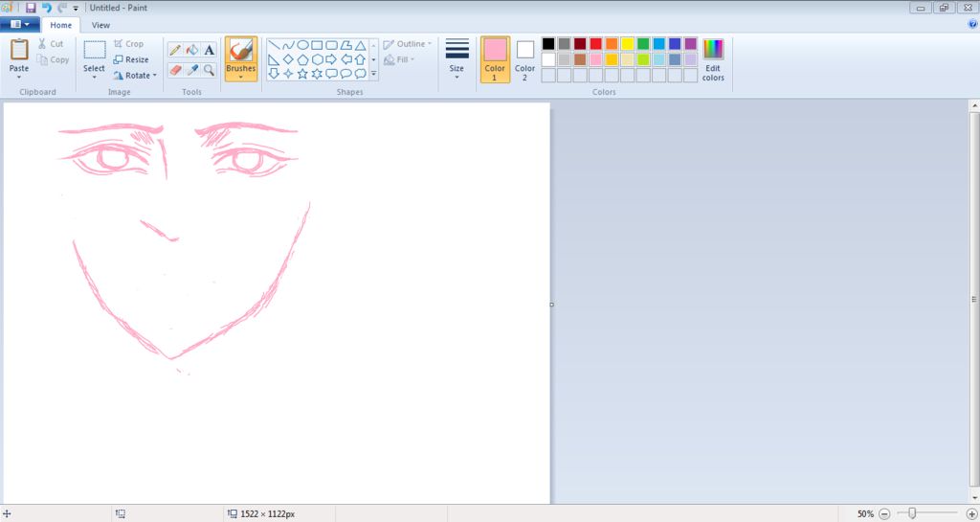Screen dimensions: 980x522
Task: Activate the Color 1 foreground selector
Action: pyautogui.click(x=495, y=59)
